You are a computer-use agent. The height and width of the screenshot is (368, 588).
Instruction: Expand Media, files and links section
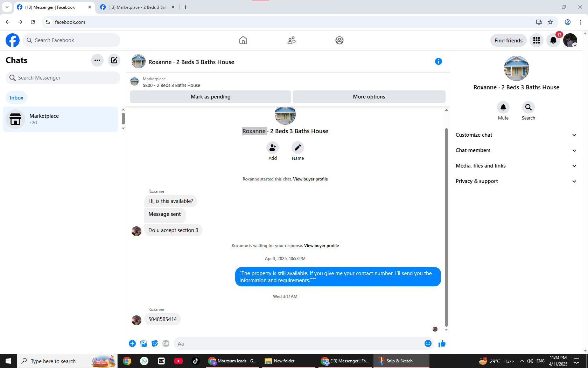click(x=516, y=166)
